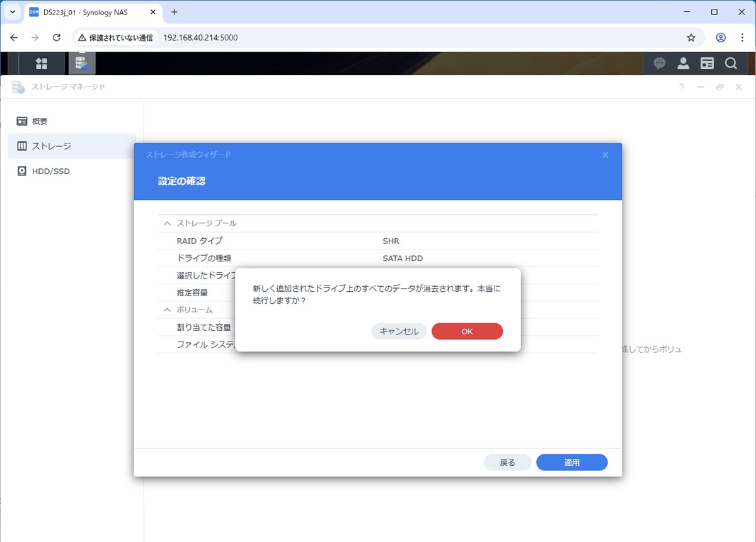Click the red OK button
756x542 pixels.
pos(467,332)
